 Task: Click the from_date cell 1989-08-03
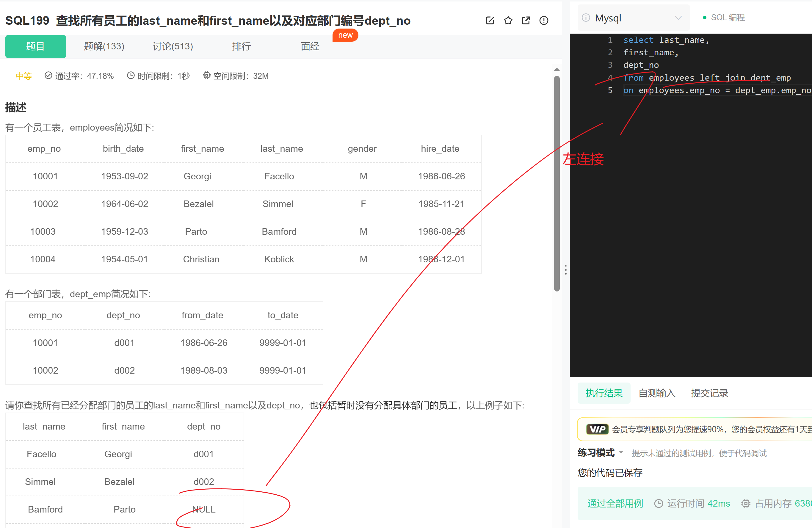pyautogui.click(x=204, y=370)
